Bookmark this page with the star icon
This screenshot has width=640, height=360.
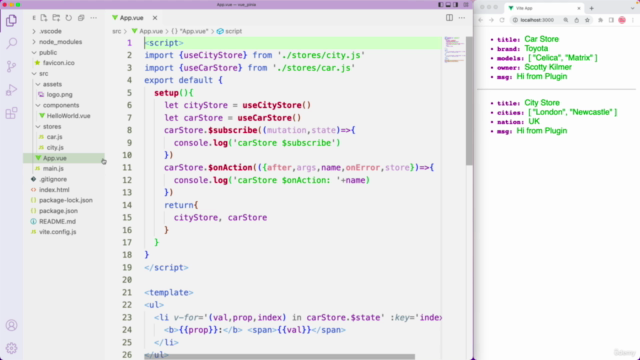click(x=587, y=20)
